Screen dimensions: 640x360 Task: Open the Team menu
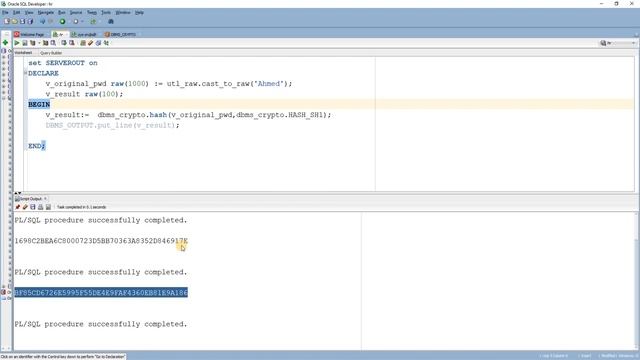tap(92, 13)
